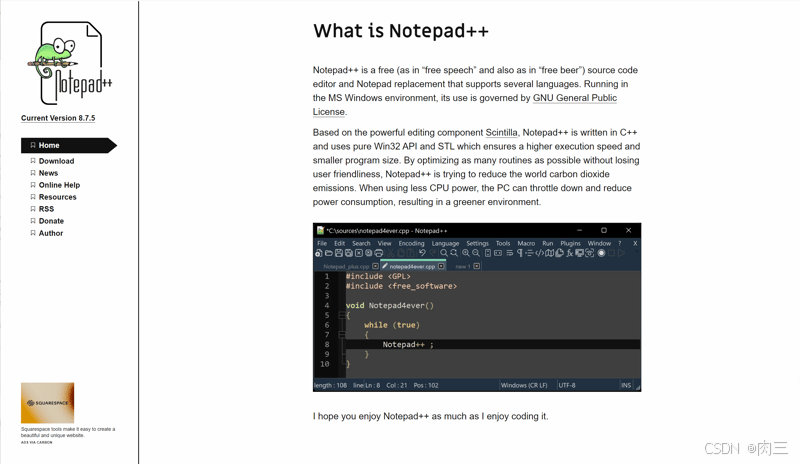Click the Undo arrow toolbar icon
This screenshot has height=464, width=800.
422,253
